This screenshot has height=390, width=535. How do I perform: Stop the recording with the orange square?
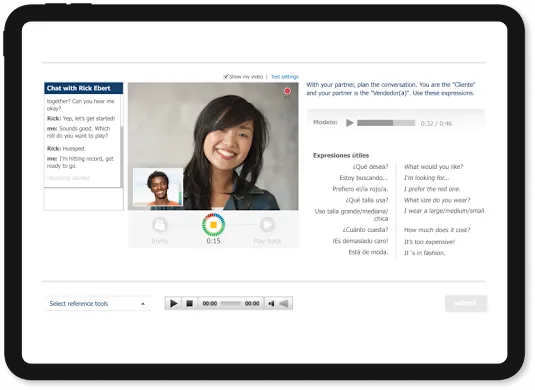click(213, 225)
